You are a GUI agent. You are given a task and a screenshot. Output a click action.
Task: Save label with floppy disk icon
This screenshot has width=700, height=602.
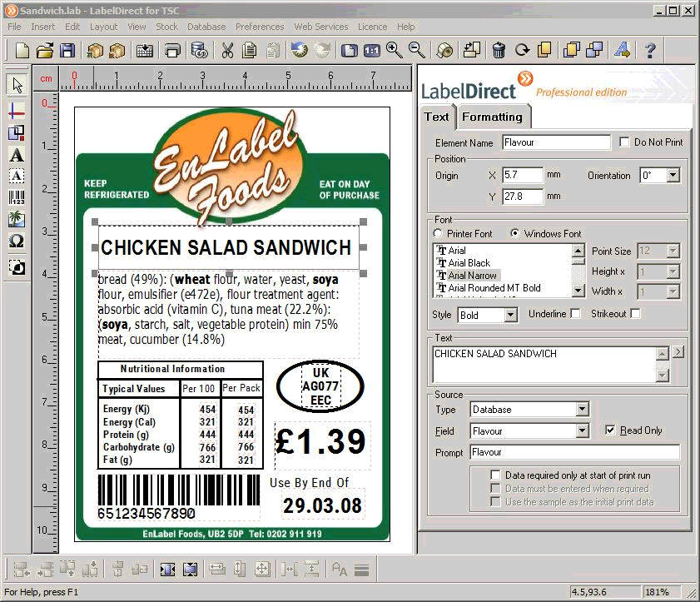(67, 50)
